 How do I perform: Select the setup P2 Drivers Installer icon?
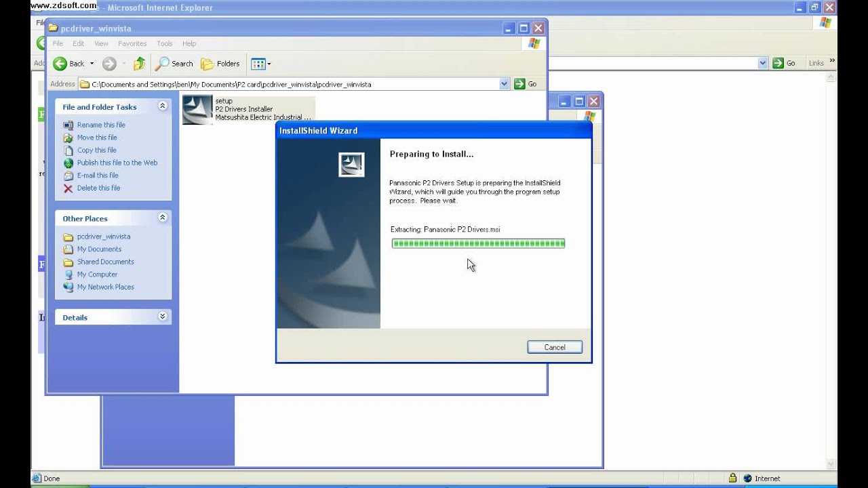197,110
